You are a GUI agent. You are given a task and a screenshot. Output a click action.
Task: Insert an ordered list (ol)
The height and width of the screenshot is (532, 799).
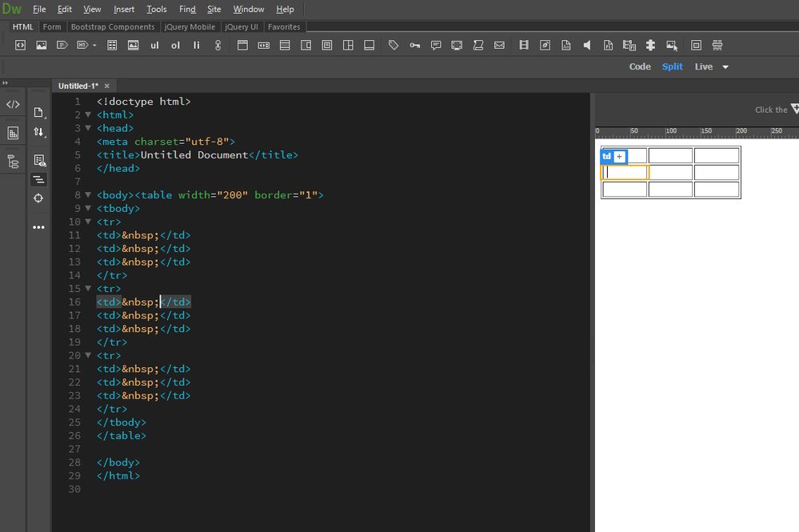point(175,46)
